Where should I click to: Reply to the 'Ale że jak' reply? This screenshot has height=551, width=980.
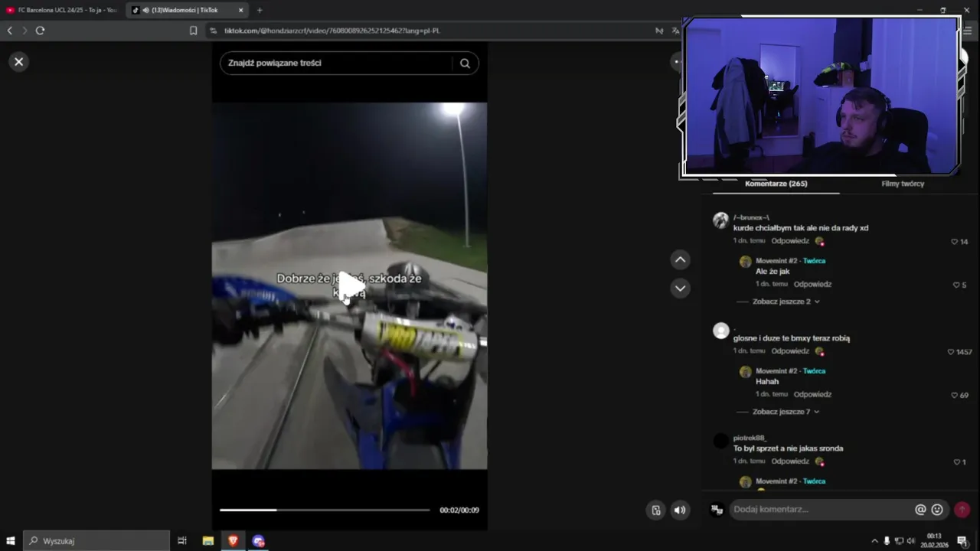(x=812, y=284)
